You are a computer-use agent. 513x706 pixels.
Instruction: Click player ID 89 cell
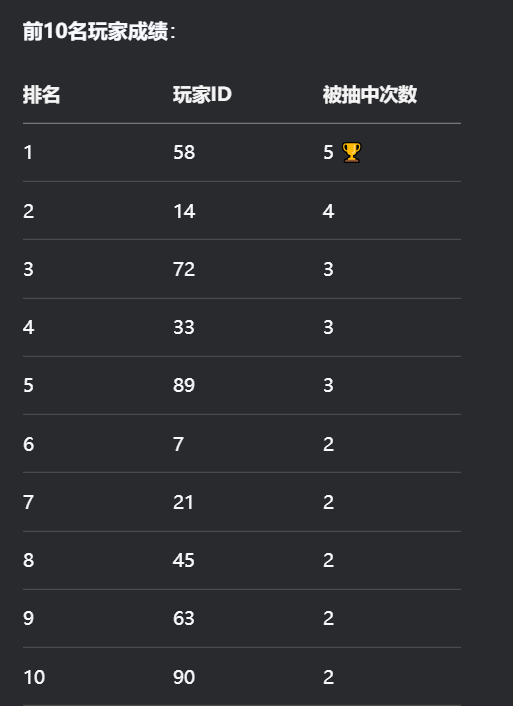(x=184, y=385)
